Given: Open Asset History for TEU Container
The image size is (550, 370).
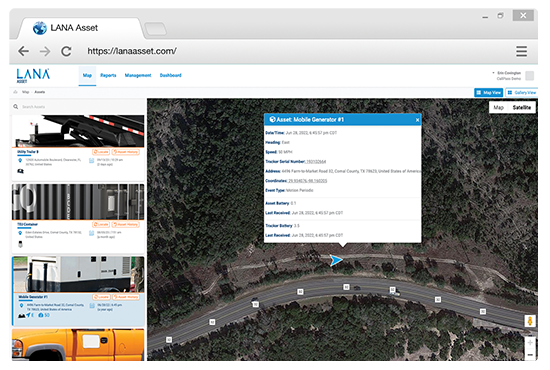Looking at the screenshot, I should tap(126, 224).
